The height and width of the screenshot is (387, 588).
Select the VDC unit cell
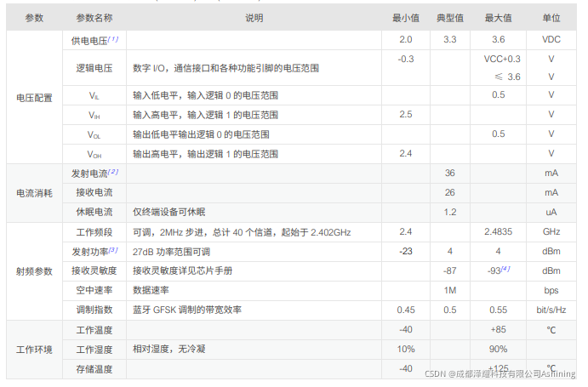click(x=551, y=39)
